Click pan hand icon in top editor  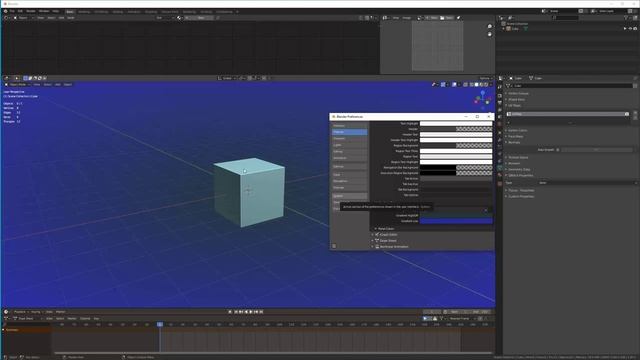[x=490, y=34]
